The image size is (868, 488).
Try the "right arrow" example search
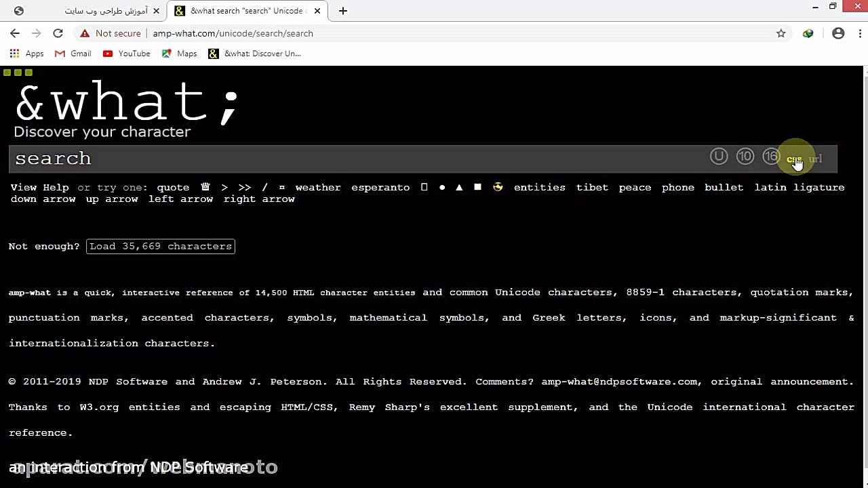coord(259,199)
